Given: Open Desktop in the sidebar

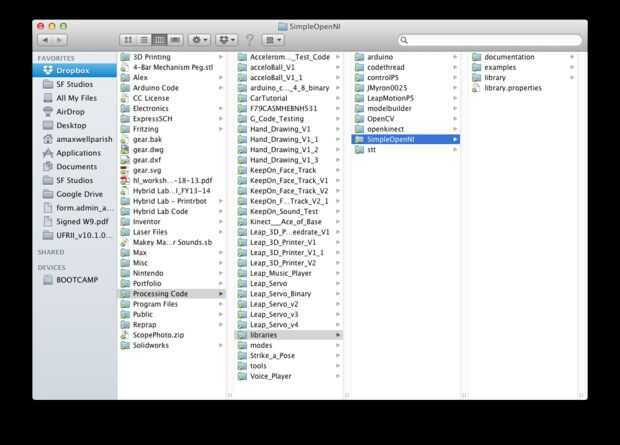Looking at the screenshot, I should pos(75,125).
